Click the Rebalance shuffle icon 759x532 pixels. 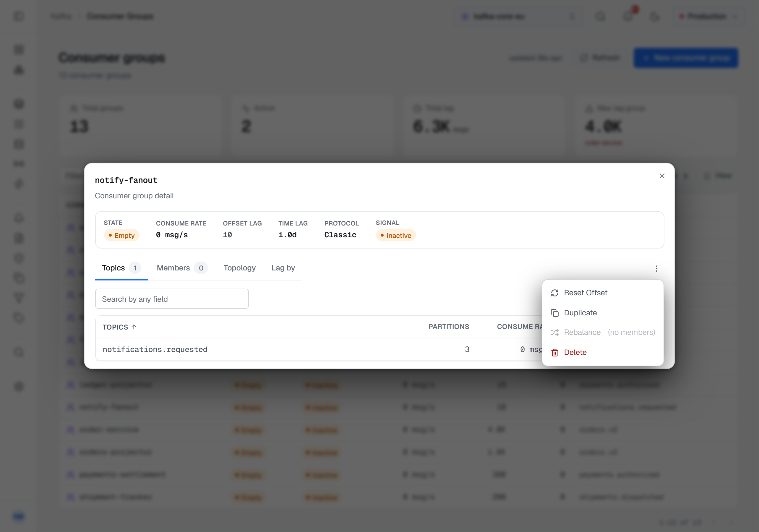pyautogui.click(x=555, y=332)
